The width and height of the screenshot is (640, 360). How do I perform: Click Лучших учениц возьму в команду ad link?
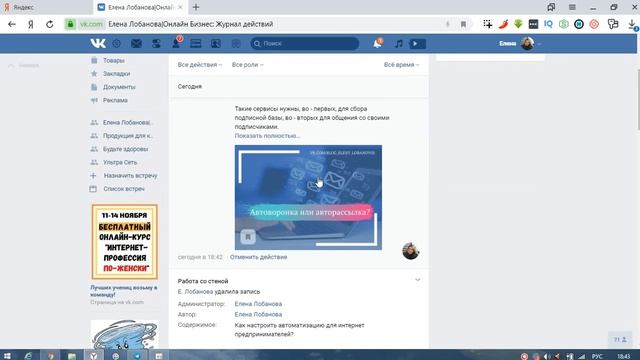[x=124, y=291]
